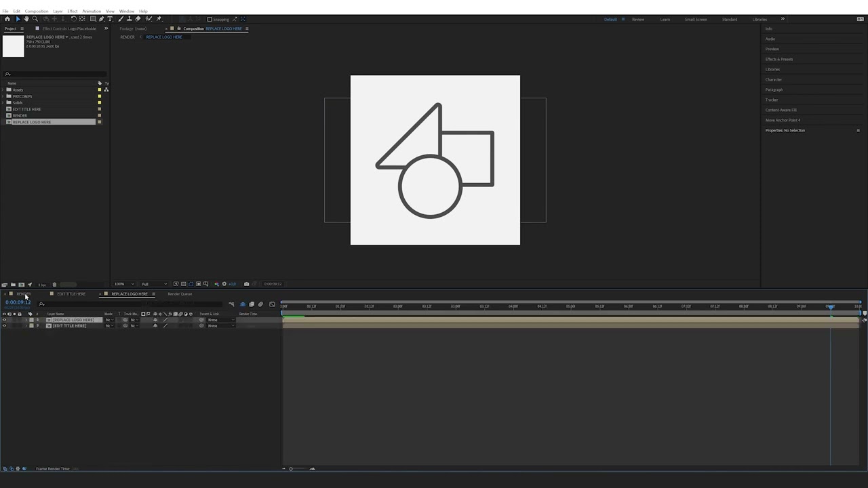This screenshot has height=488, width=868.
Task: Open the viewer magnification dropdown showing 100%
Action: tap(123, 284)
